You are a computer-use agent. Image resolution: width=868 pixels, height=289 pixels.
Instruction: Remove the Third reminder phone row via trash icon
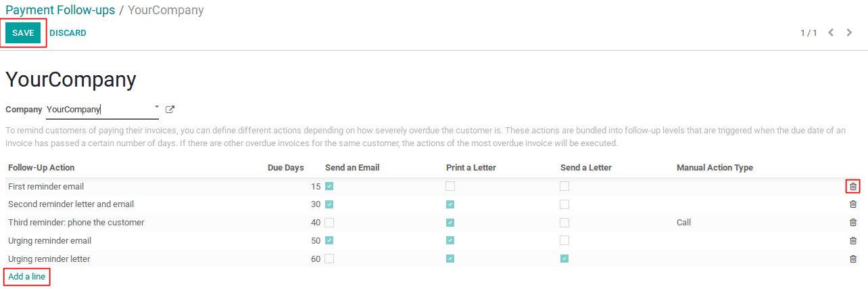[x=852, y=222]
